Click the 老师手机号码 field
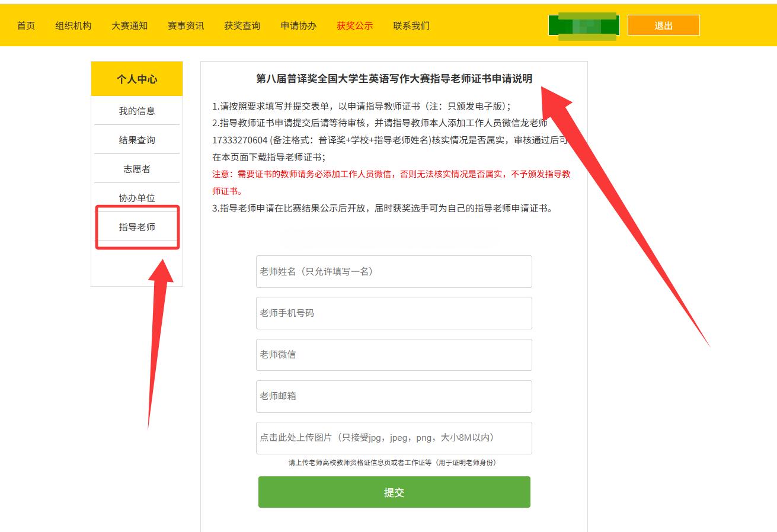 click(394, 313)
